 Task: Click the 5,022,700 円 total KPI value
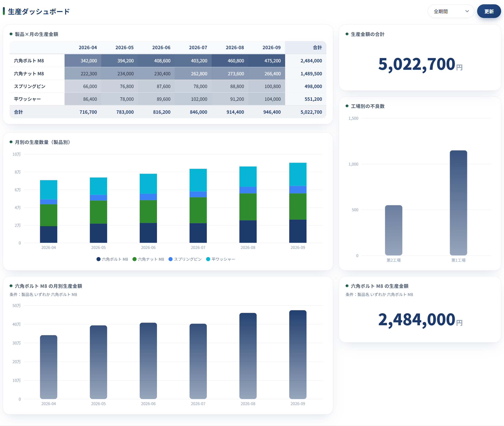pyautogui.click(x=420, y=64)
